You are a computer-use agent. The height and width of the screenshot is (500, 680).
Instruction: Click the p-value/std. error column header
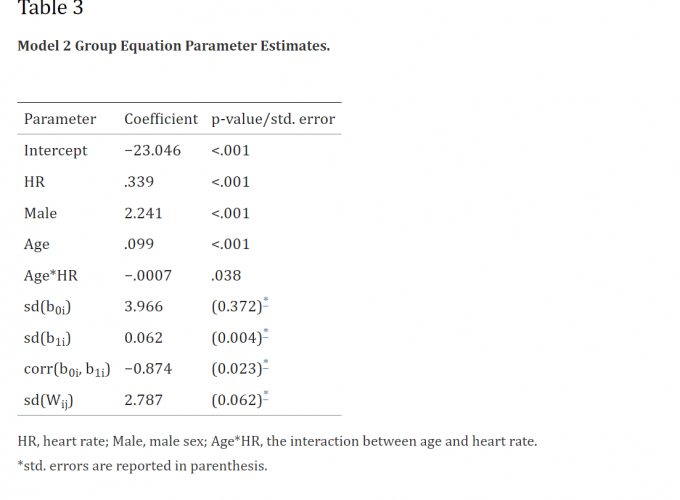[x=273, y=119]
